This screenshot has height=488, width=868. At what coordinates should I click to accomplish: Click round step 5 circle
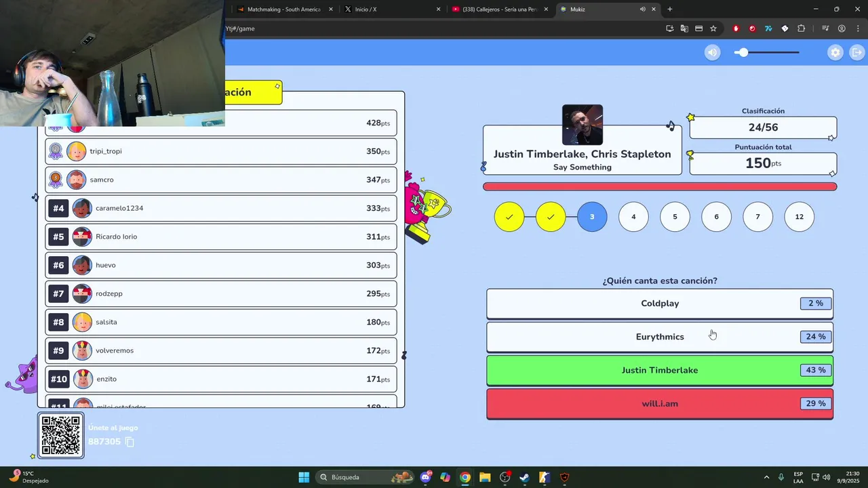coord(675,217)
